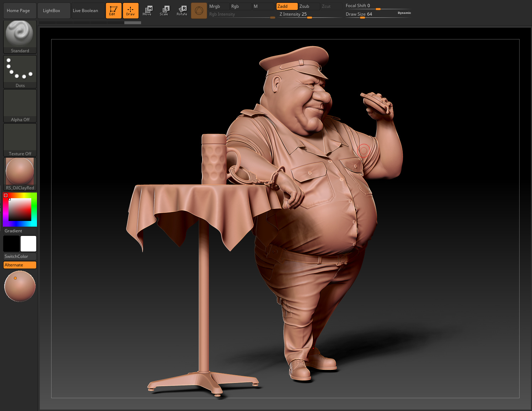
Task: Select the Scale gizmo tool
Action: tap(165, 11)
